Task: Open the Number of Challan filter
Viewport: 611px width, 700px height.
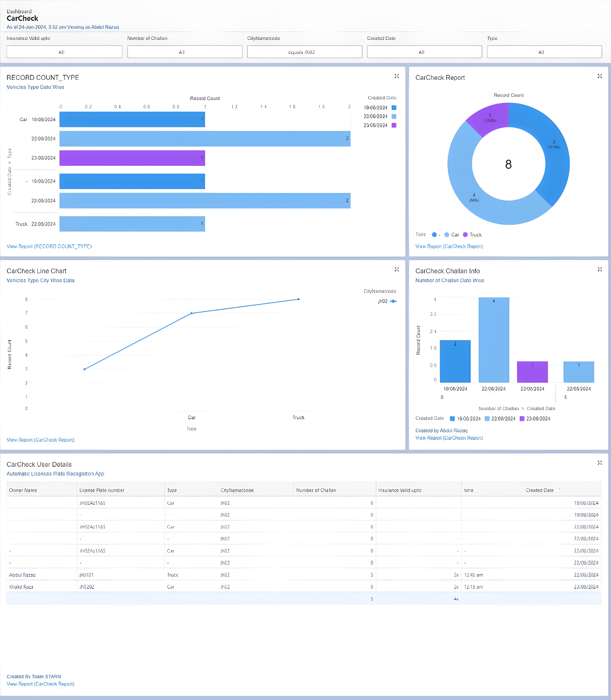Action: coord(185,52)
